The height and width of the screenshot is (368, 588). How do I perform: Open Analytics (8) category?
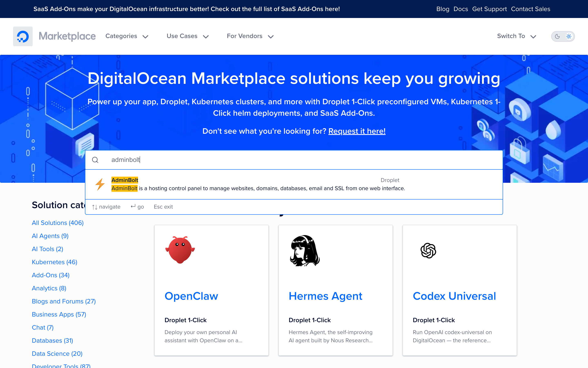tap(49, 288)
